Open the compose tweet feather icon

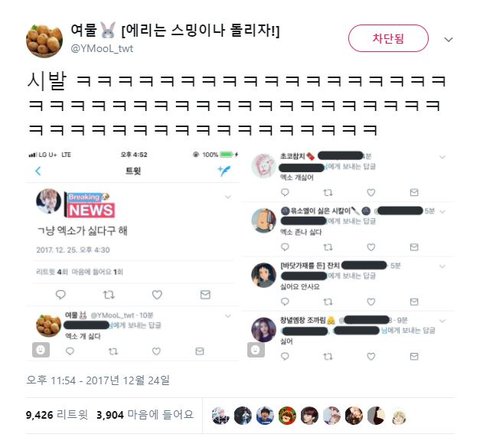click(224, 170)
